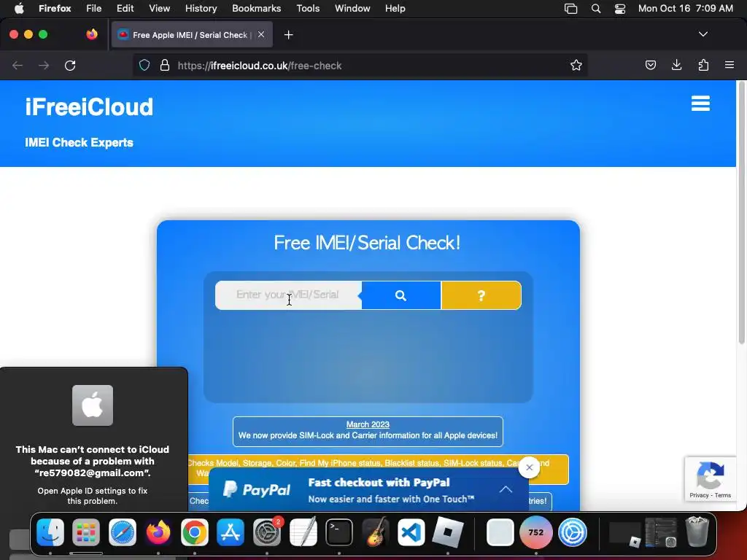
Task: Open the tracking protection shield
Action: [x=144, y=65]
